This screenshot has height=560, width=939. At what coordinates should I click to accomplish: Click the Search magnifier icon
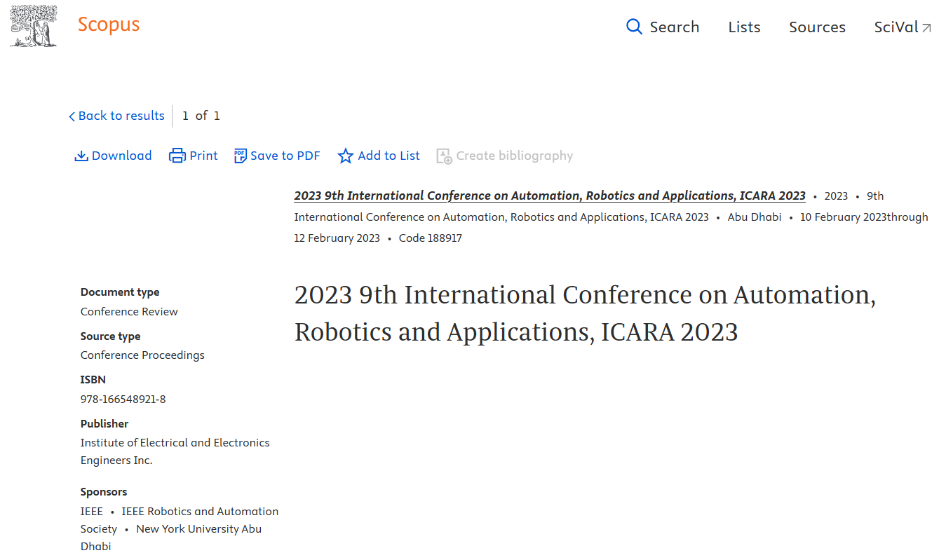pyautogui.click(x=634, y=27)
